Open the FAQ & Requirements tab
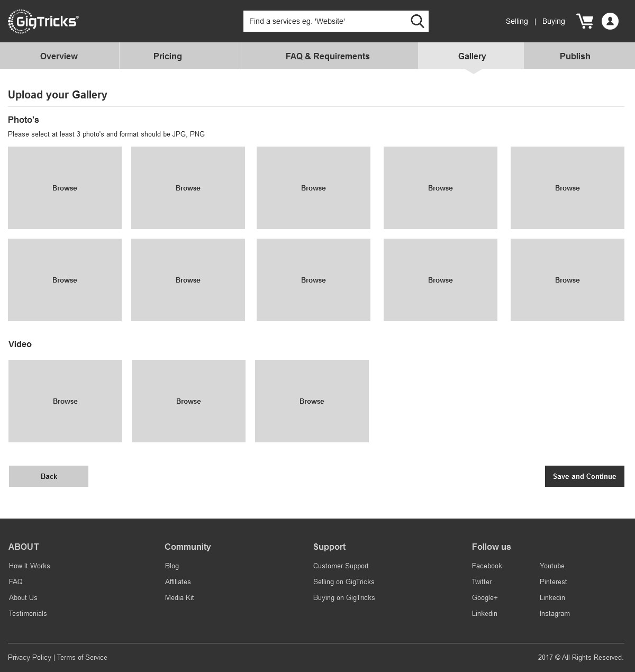Viewport: 635px width, 672px height. coord(328,56)
